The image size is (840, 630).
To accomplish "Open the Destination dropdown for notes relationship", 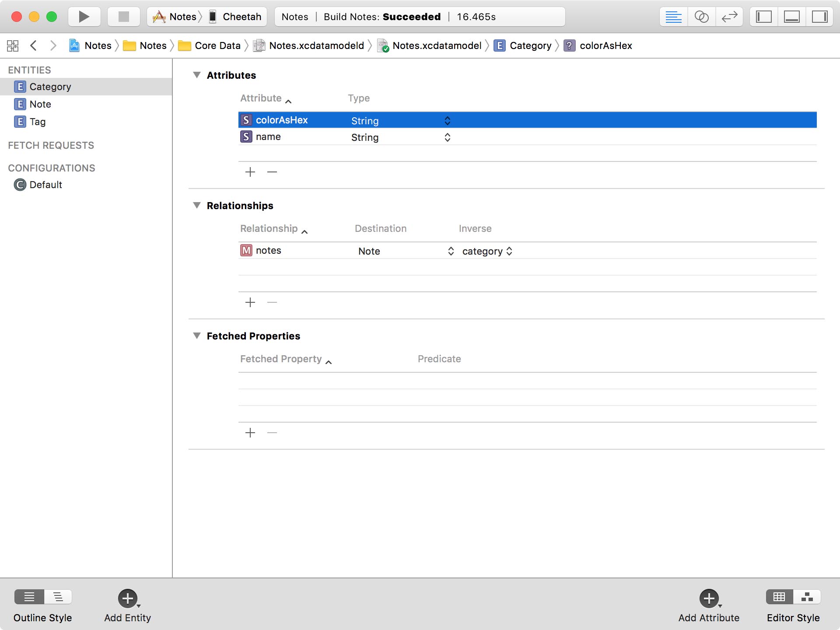I will (x=451, y=251).
